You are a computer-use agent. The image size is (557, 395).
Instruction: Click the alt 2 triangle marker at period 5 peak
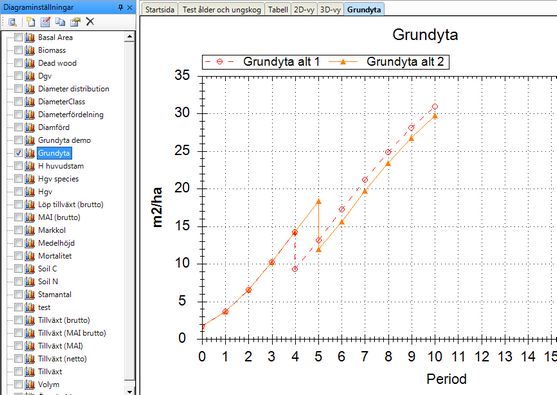(x=319, y=201)
